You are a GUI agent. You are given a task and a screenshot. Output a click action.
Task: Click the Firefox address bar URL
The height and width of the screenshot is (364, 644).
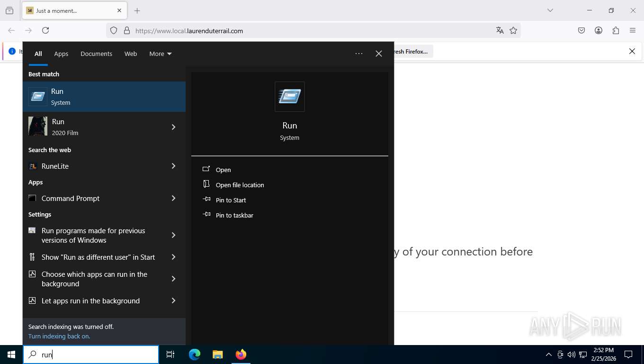pos(189,31)
